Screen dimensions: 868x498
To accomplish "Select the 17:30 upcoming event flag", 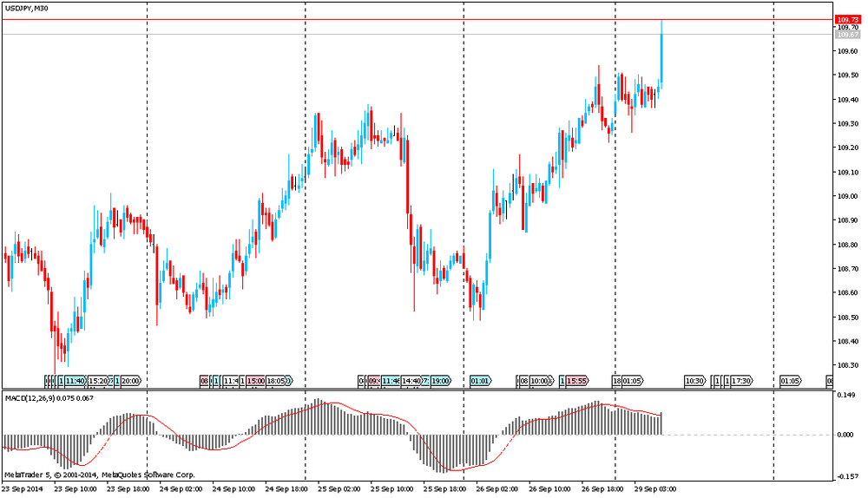I will [740, 381].
